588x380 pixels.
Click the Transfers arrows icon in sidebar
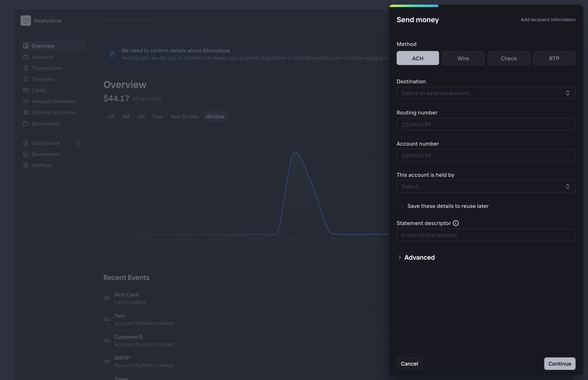pyautogui.click(x=26, y=79)
